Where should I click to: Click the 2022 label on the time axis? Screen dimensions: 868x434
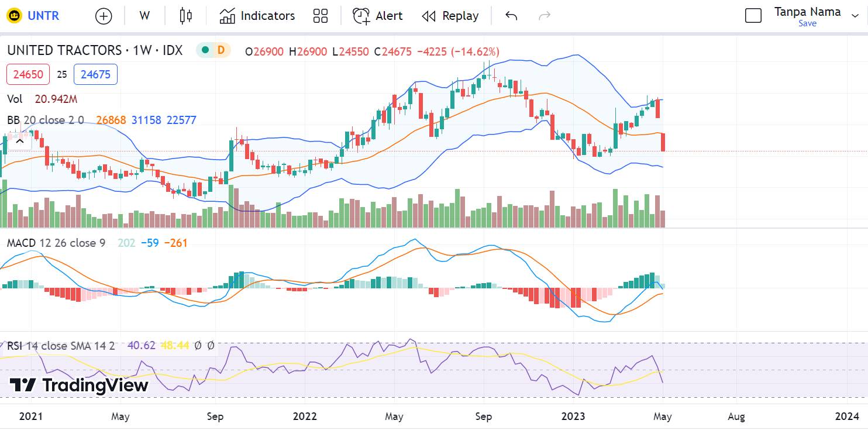click(x=304, y=416)
